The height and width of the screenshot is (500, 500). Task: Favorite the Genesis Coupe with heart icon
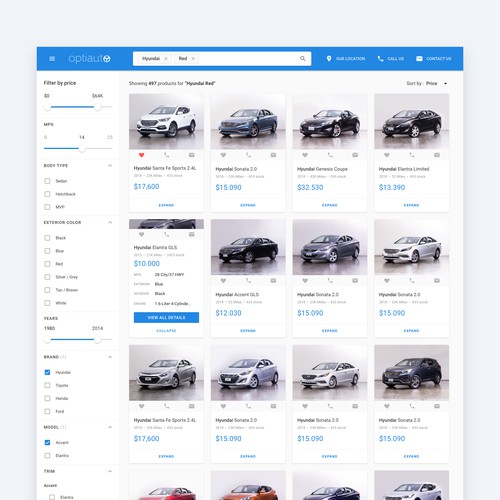[305, 155]
